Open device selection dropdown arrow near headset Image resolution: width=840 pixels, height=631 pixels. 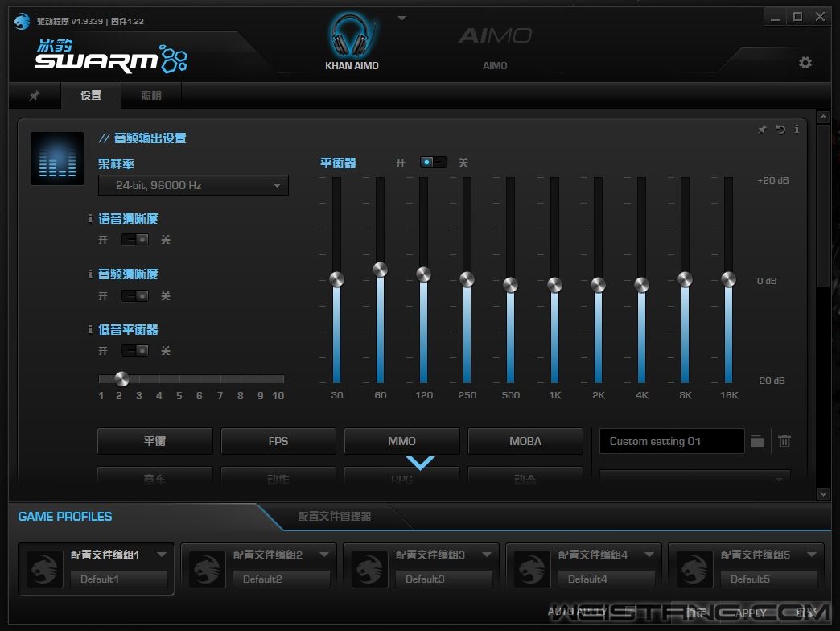coord(401,19)
